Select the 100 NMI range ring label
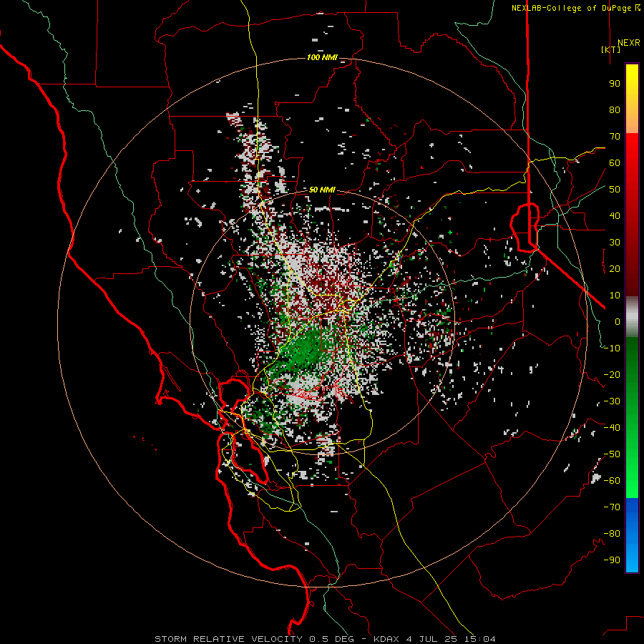This screenshot has height=644, width=644. [x=322, y=57]
